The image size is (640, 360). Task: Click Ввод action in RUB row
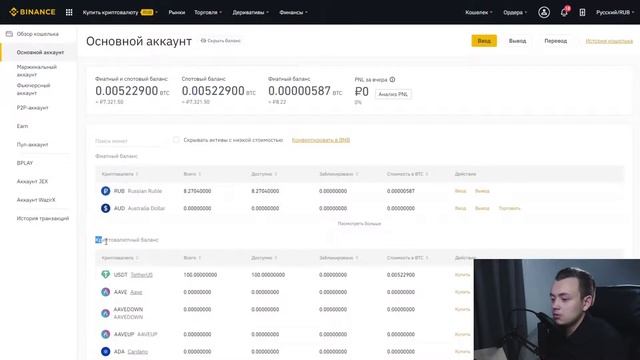pyautogui.click(x=460, y=191)
